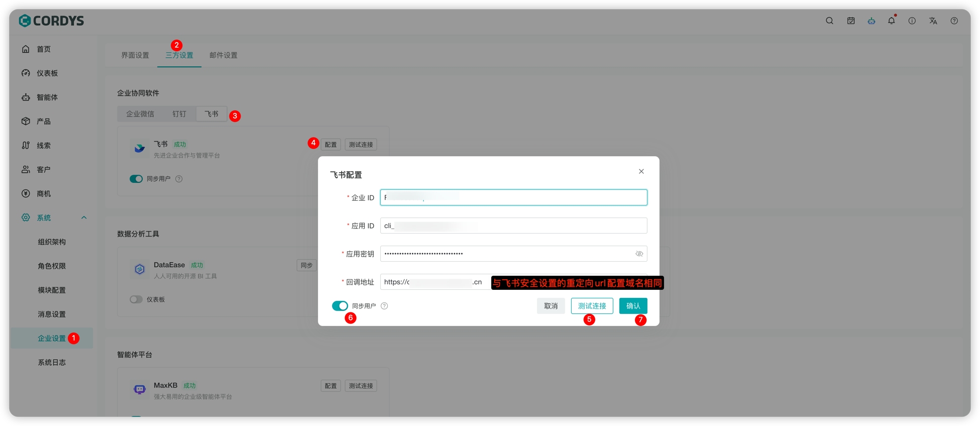Focus the 应用 ID input field
This screenshot has height=426, width=980.
(x=514, y=226)
